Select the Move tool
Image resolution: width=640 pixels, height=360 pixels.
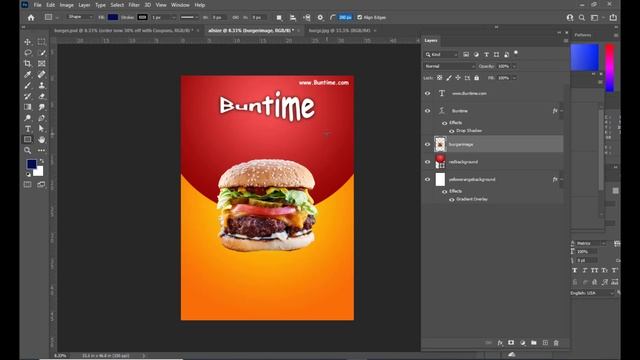[x=27, y=42]
